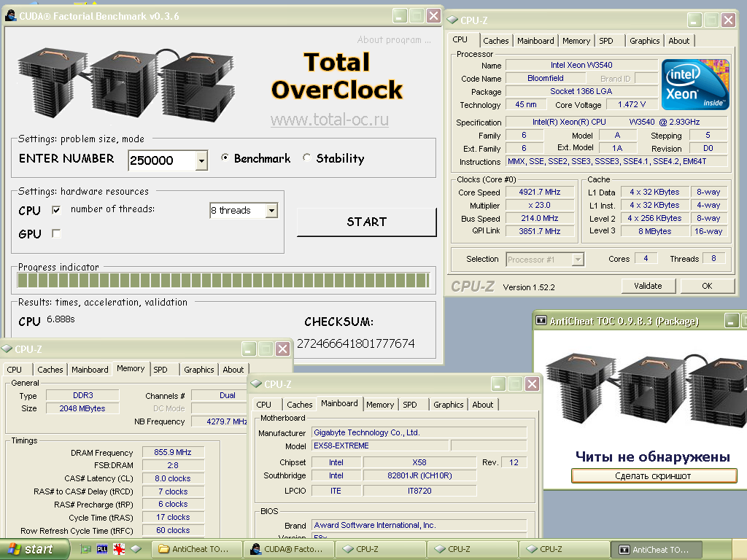This screenshot has width=747, height=560.
Task: Click the CPU-Z title icon in Xeon window
Action: click(x=452, y=20)
